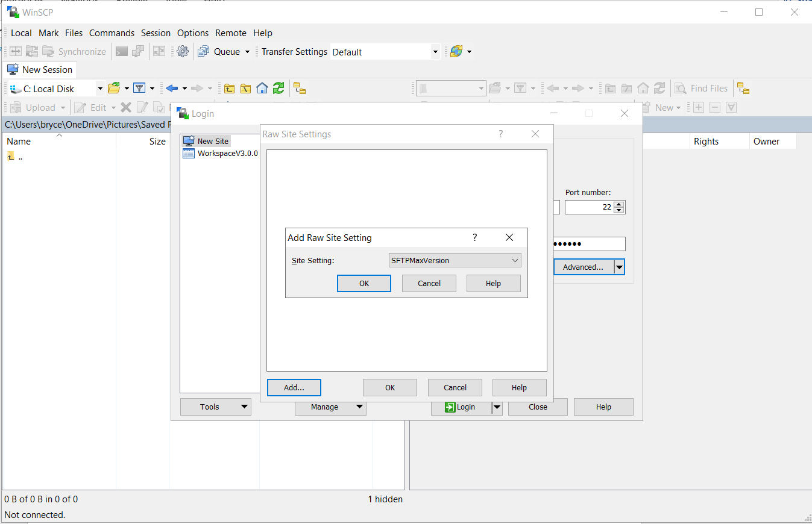Confirm with OK in Add Raw Site Setting

(364, 284)
